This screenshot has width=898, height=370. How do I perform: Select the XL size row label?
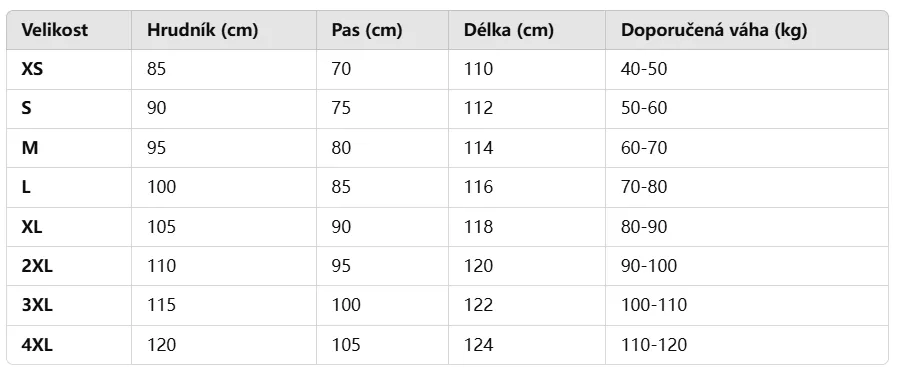click(x=31, y=227)
